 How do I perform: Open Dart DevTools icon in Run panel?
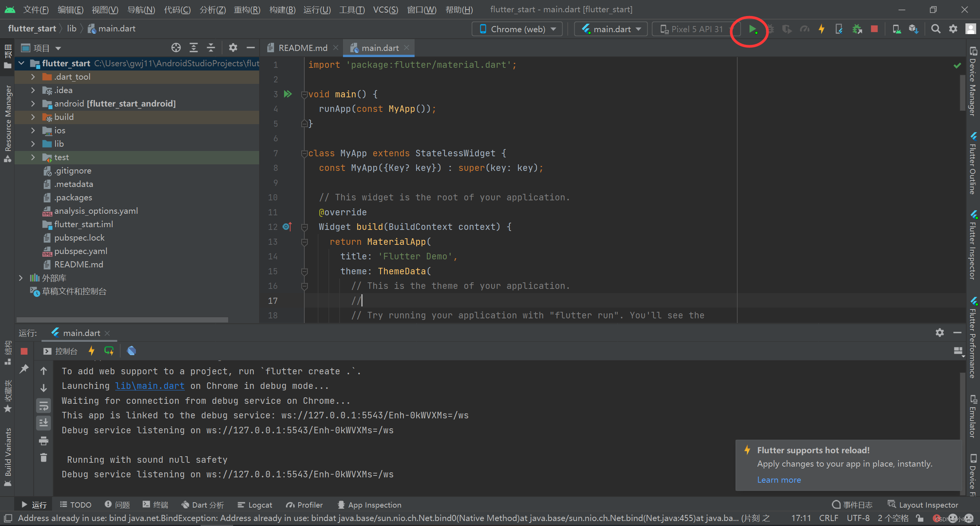[x=131, y=351]
